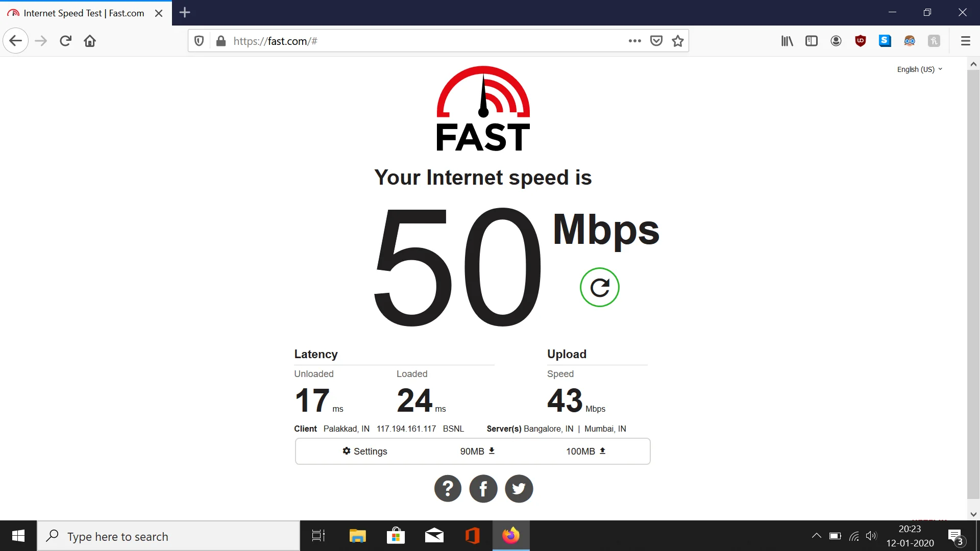Image resolution: width=980 pixels, height=551 pixels.
Task: Open the tracking protection shield icon
Action: coord(199,41)
